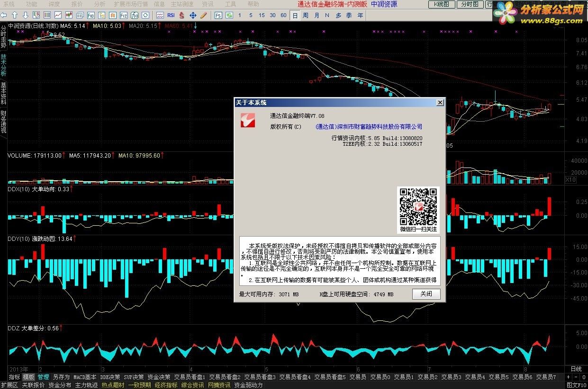
Task: Click the square O toolbar icon
Action: point(145,15)
